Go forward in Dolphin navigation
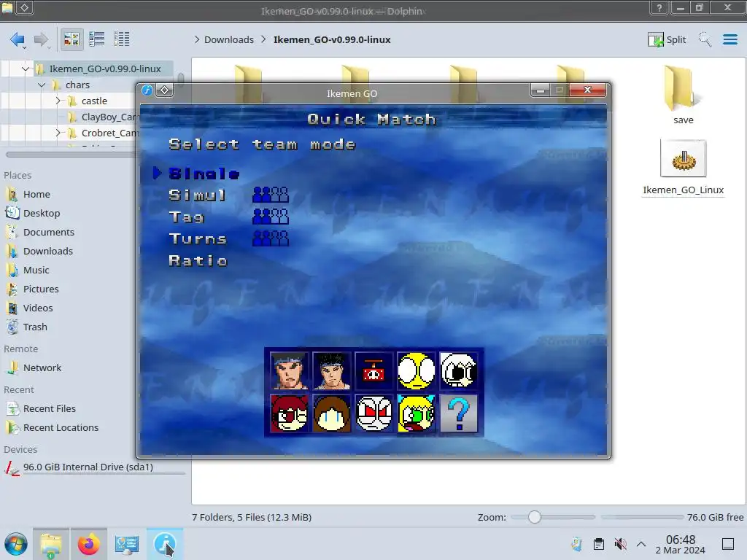Viewport: 747px width, 560px height. [x=42, y=39]
